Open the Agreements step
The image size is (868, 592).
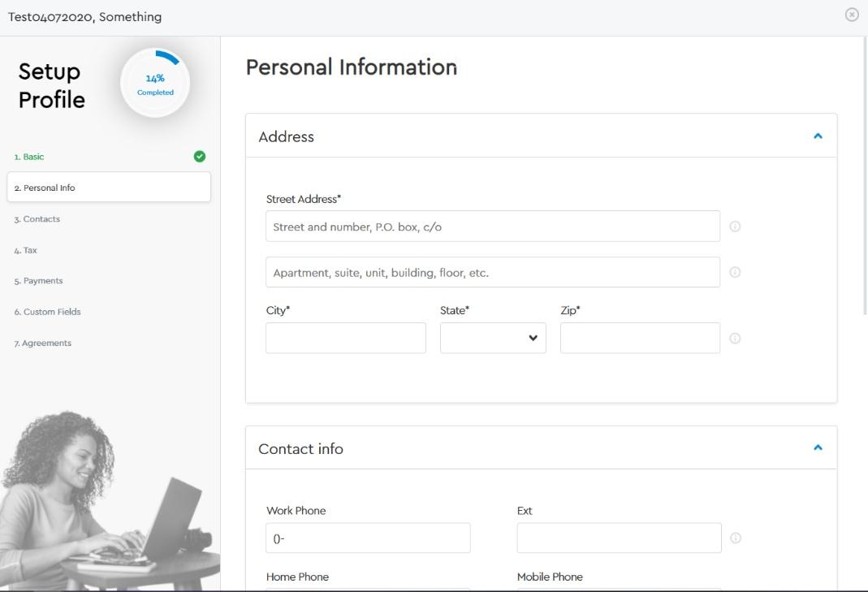[x=42, y=344]
